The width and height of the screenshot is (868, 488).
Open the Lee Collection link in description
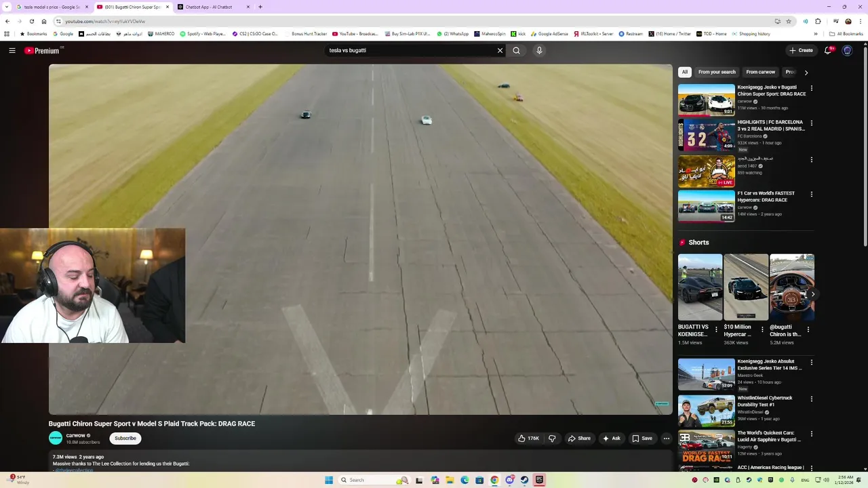click(74, 470)
